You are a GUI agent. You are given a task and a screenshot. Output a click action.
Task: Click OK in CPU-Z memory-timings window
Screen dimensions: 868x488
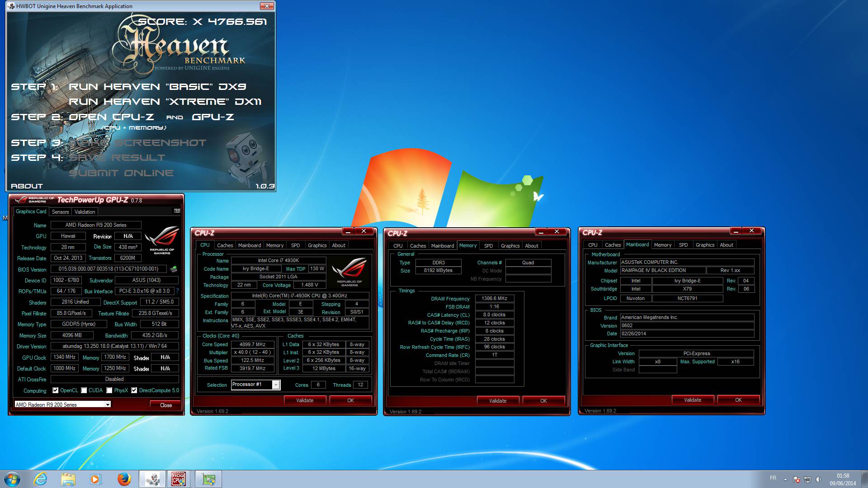[x=543, y=401]
